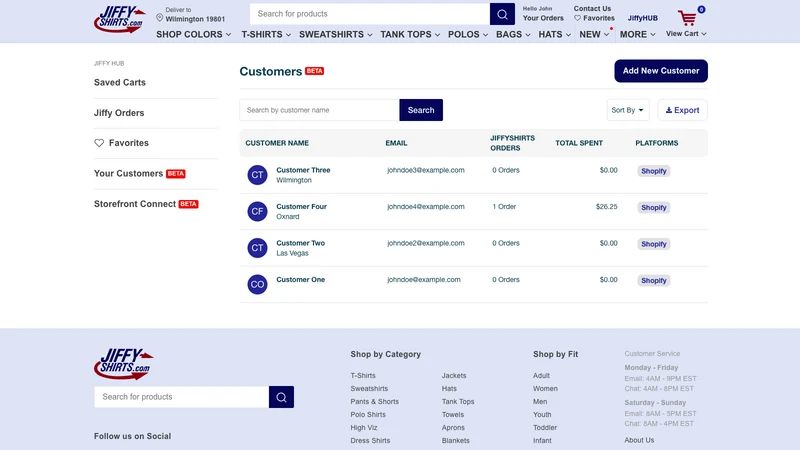Click the delivery location pin icon
Viewport: 800px width, 450px height.
coord(160,18)
